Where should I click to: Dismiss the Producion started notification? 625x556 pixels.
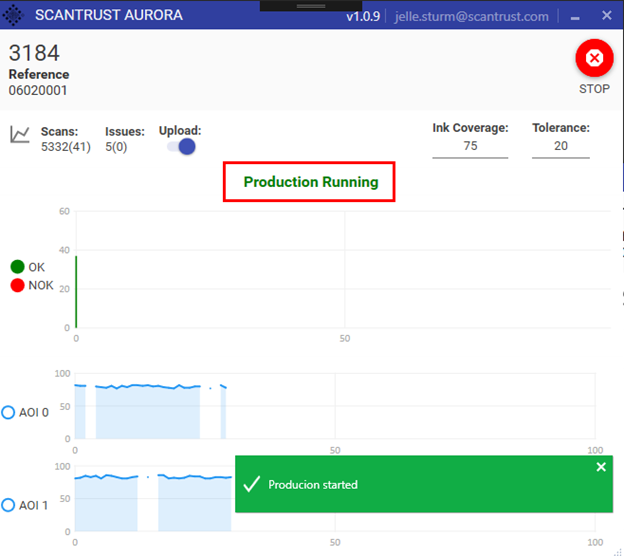(x=601, y=467)
